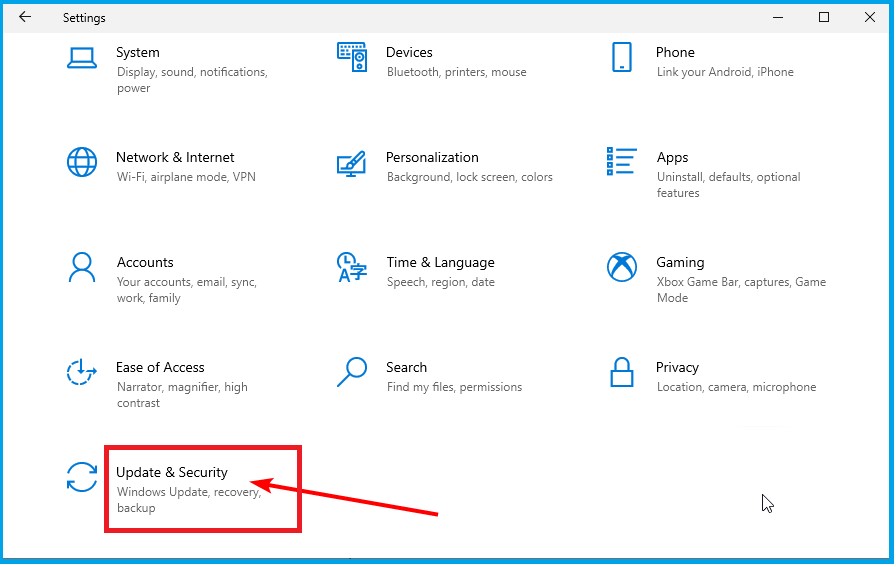Open the System settings heading
This screenshot has height=567, width=896.
pos(138,53)
